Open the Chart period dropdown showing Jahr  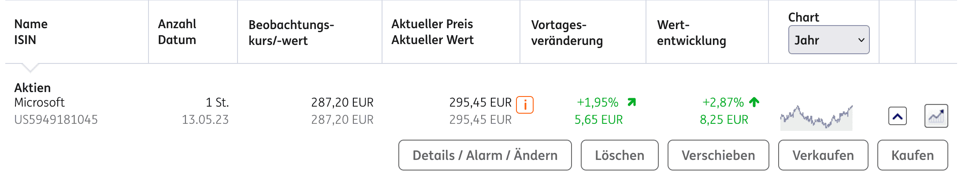828,40
